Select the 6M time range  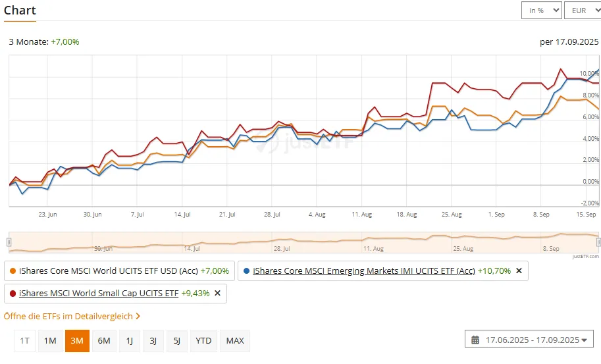(104, 340)
